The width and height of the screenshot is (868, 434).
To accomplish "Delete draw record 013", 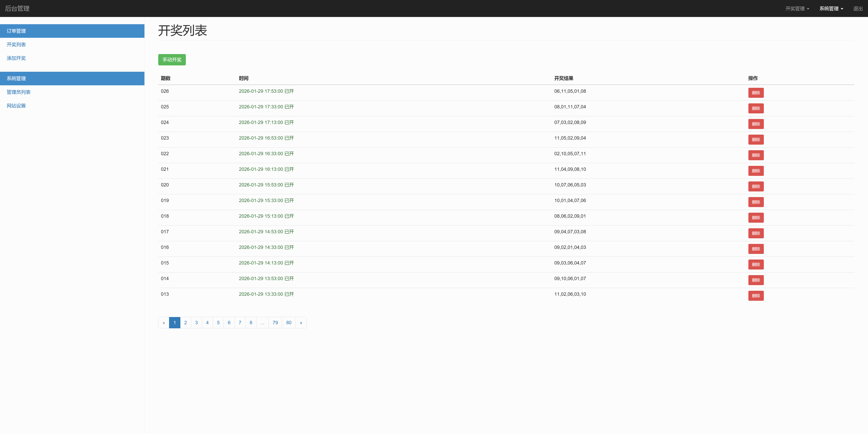I will pyautogui.click(x=756, y=296).
